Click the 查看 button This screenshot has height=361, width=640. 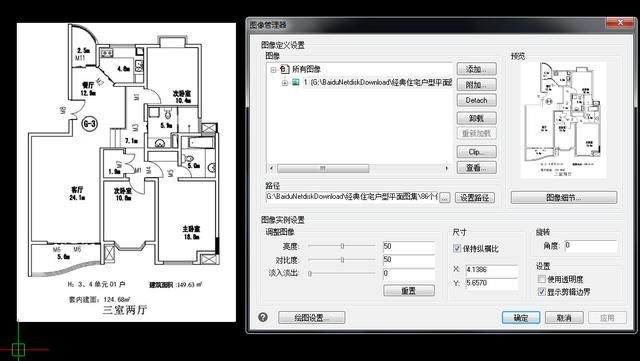476,167
